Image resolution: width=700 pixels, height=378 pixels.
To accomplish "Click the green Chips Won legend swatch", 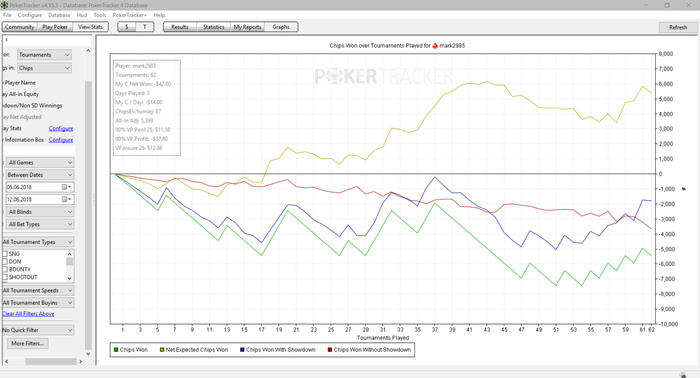I will (116, 350).
